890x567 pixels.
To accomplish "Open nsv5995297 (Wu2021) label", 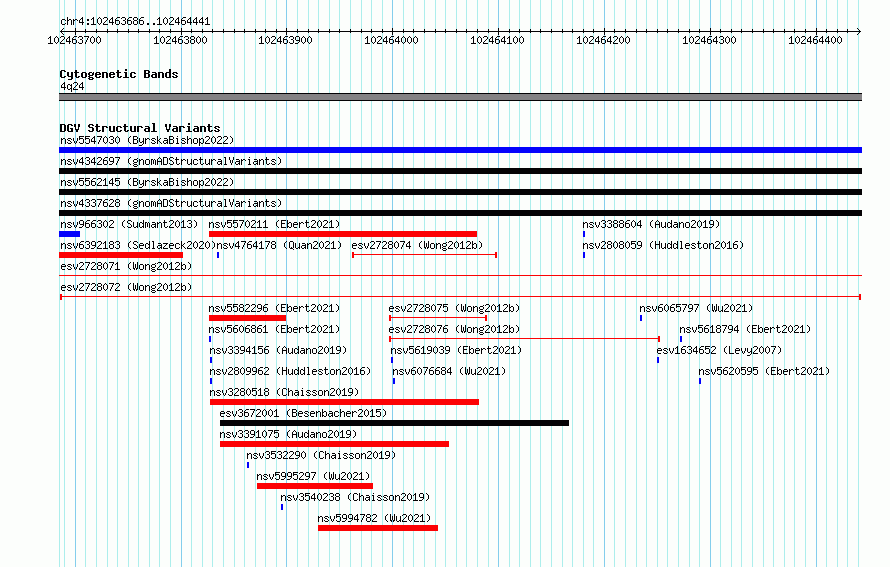I will pyautogui.click(x=313, y=476).
